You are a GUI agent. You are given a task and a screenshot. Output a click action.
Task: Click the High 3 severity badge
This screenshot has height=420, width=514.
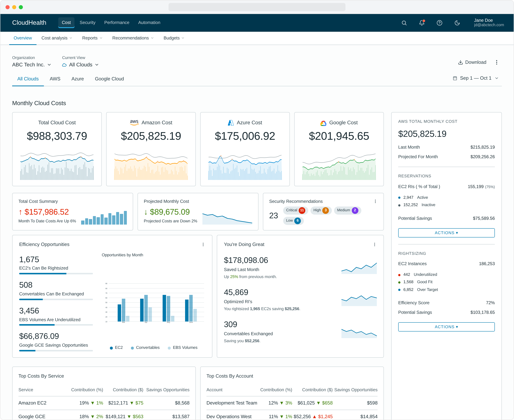click(x=321, y=210)
